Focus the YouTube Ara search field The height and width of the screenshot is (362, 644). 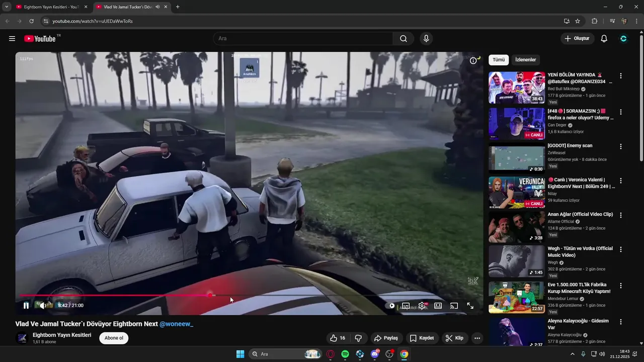click(x=303, y=39)
